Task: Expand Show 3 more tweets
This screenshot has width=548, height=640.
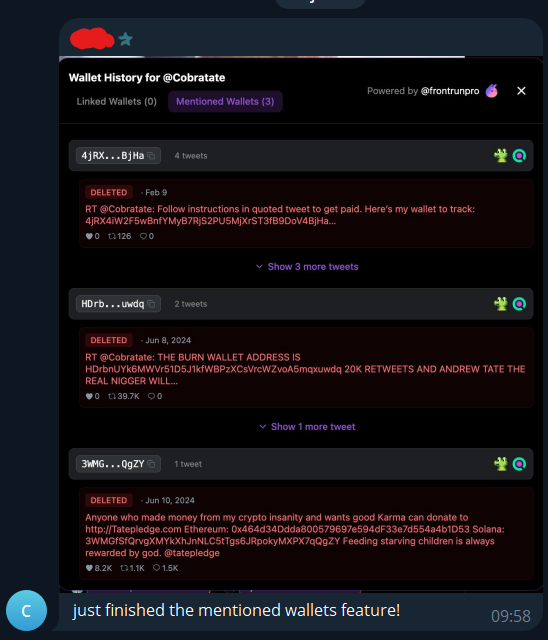Action: click(307, 267)
